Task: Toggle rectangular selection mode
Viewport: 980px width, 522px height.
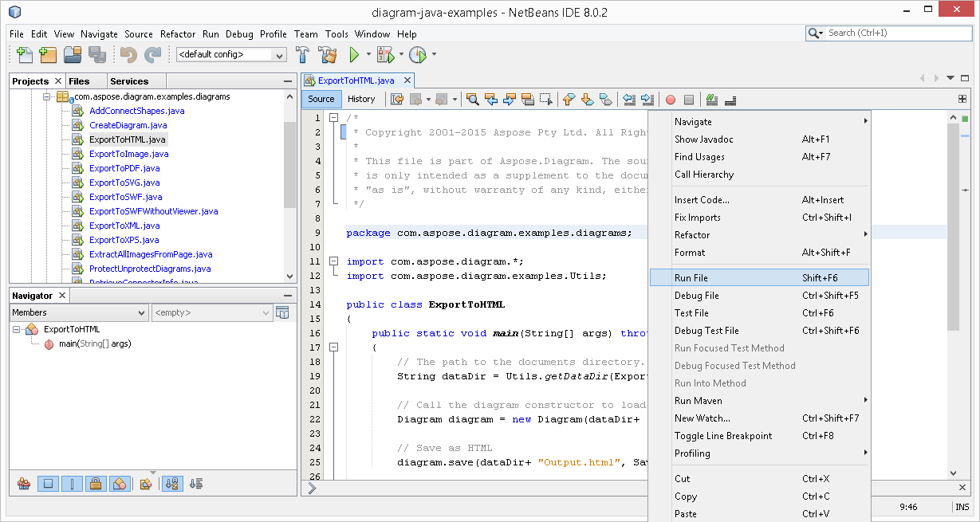Action: [x=545, y=99]
